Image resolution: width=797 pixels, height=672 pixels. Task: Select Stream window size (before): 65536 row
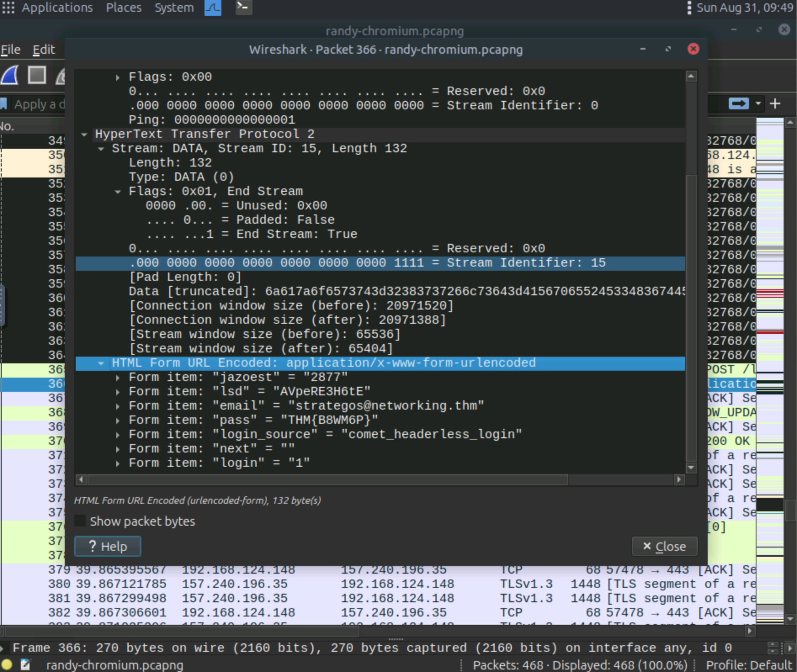380,334
